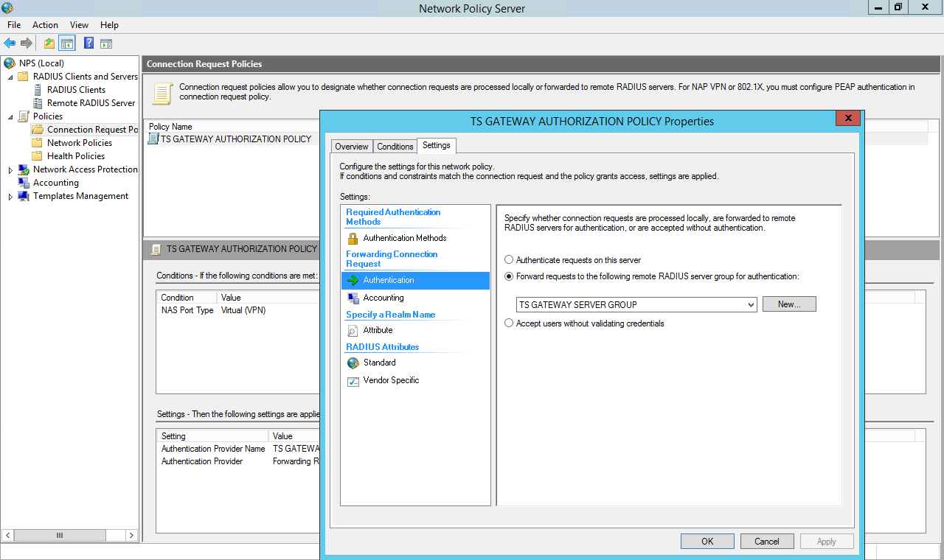
Task: Click the RADIUS Clients server icon
Action: pyautogui.click(x=38, y=90)
